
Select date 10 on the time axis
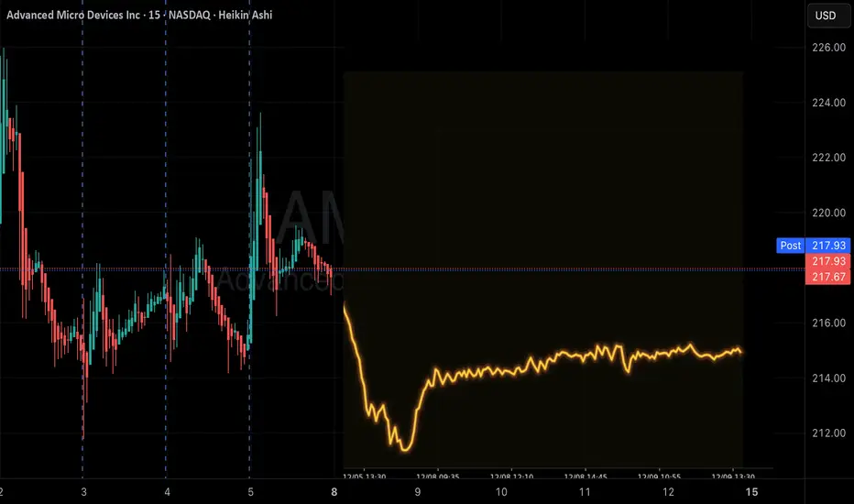tap(501, 493)
